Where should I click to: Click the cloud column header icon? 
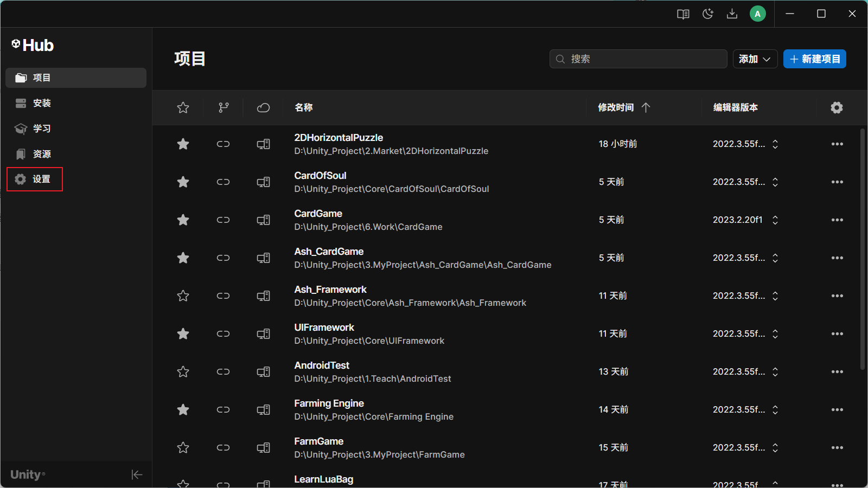pos(263,107)
